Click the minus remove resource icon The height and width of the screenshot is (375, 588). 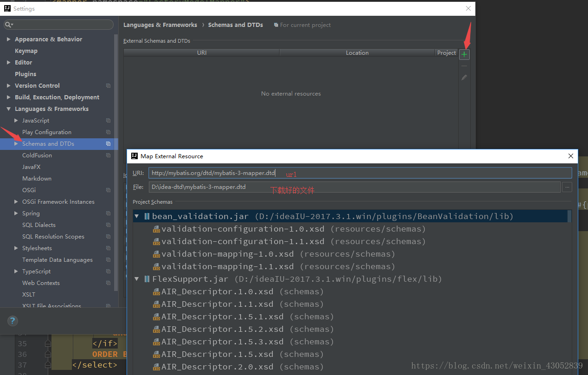click(x=464, y=66)
